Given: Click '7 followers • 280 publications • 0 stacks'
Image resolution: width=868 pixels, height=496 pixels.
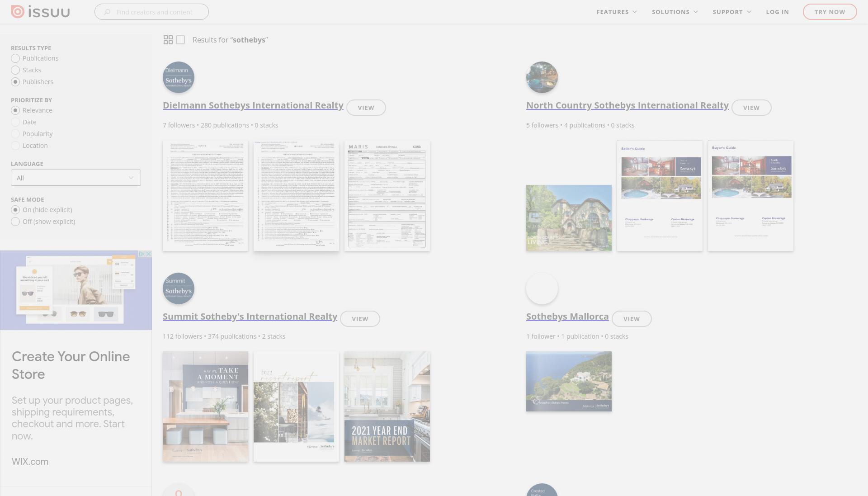Looking at the screenshot, I should point(220,125).
